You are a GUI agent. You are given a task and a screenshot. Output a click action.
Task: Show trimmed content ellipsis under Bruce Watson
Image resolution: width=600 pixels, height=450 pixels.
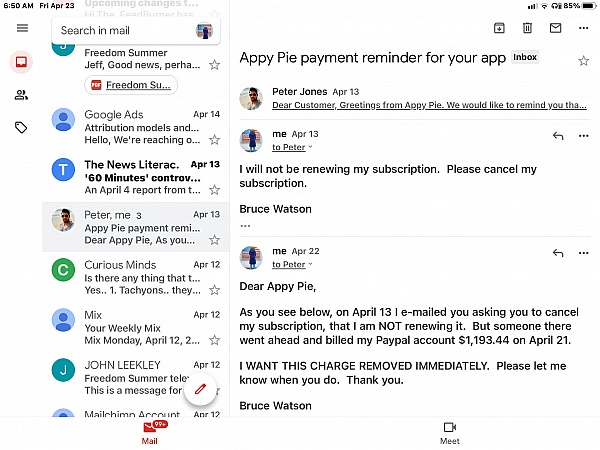pos(245,226)
